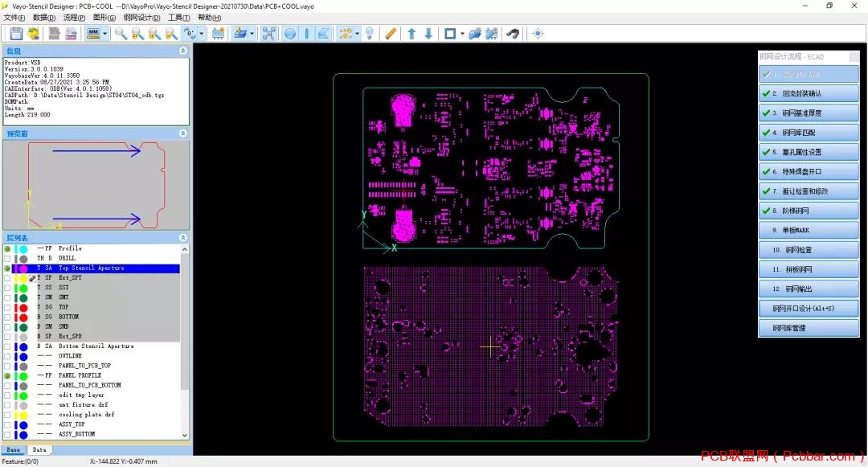Toggle visibility checkbox for DRILL layer

[x=7, y=259]
